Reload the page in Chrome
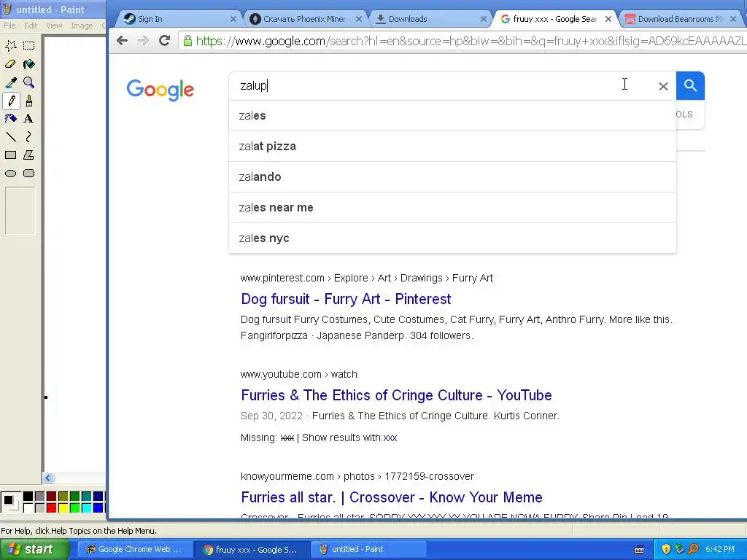Screen dimensions: 747x560 coord(164,41)
